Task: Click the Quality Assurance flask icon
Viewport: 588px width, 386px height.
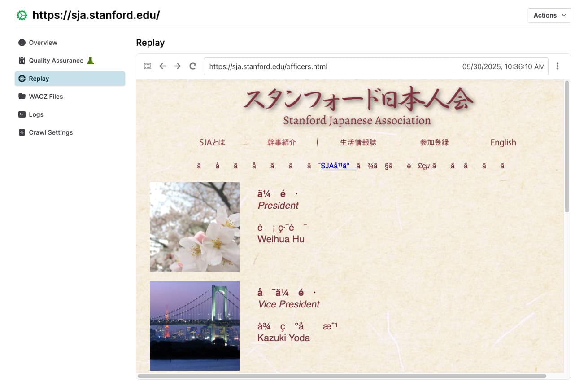Action: 90,61
